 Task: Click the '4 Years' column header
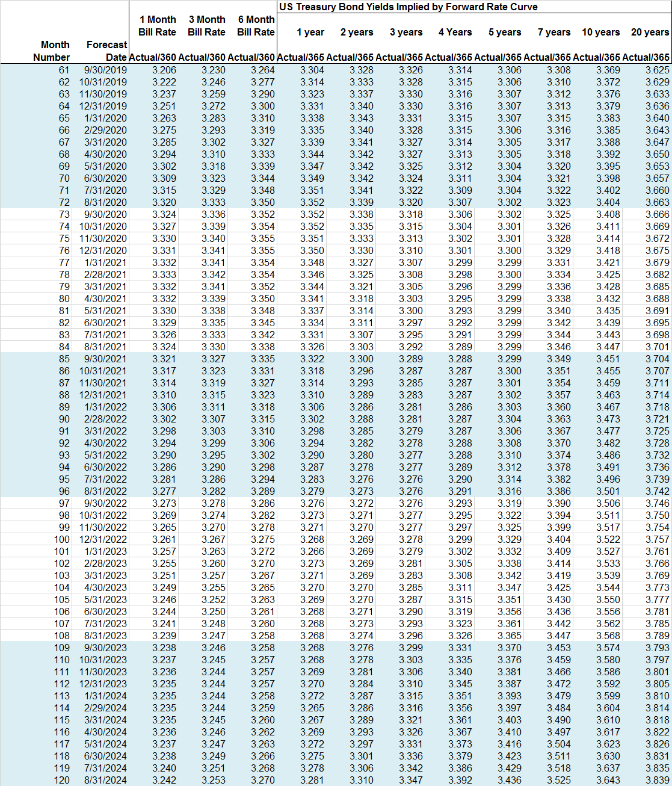click(x=455, y=32)
